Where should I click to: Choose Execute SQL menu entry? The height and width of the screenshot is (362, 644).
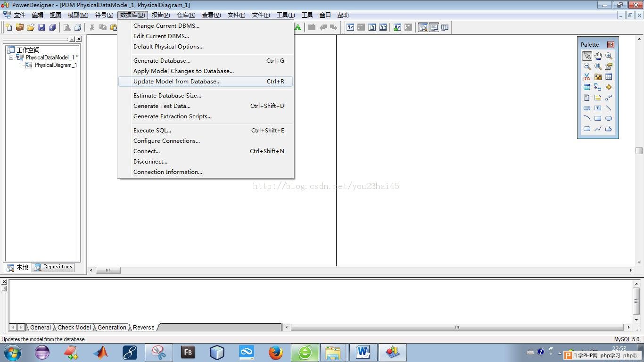(205, 131)
